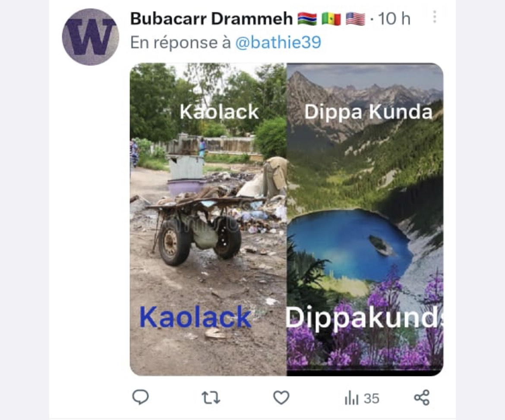
Task: Click the white Dippa Kunda top label
Action: [x=368, y=112]
